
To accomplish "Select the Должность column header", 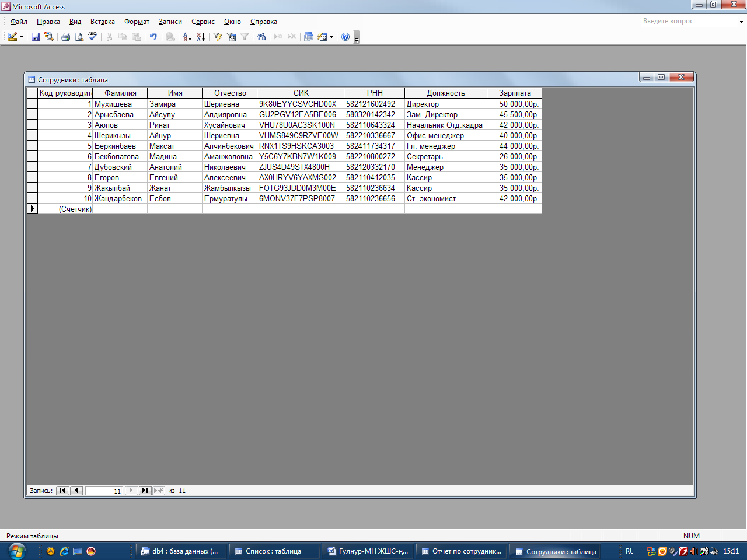I will [446, 93].
